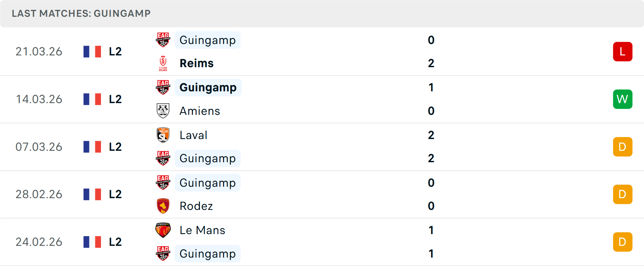Screen dimensions: 644x266
Task: Toggle the D badge for the Laval draw
Action: click(x=623, y=146)
